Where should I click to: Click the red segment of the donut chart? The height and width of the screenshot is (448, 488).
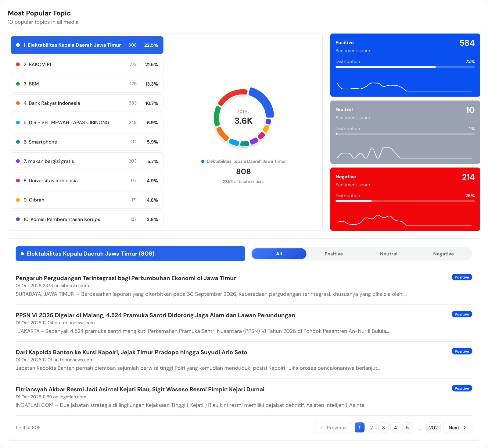231,95
